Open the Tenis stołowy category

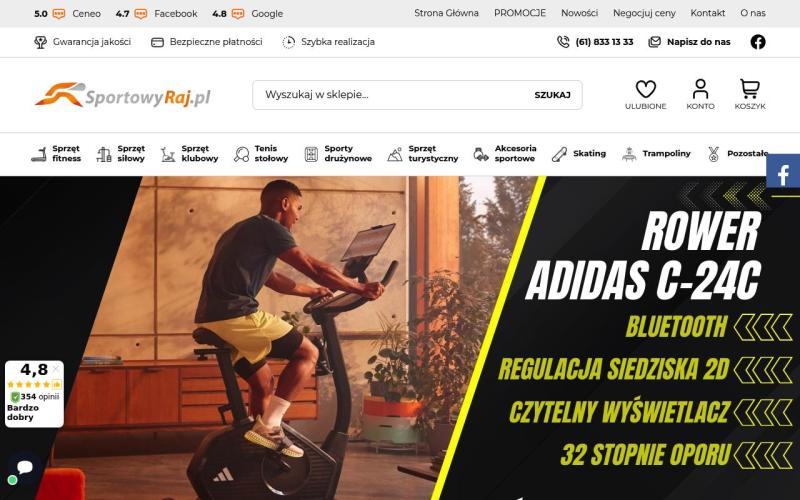pos(261,154)
